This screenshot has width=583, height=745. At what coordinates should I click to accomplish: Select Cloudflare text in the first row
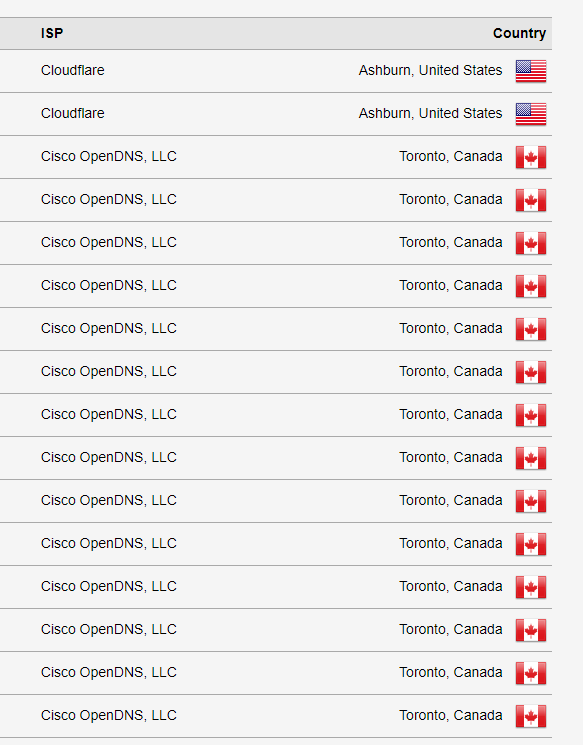pyautogui.click(x=73, y=70)
